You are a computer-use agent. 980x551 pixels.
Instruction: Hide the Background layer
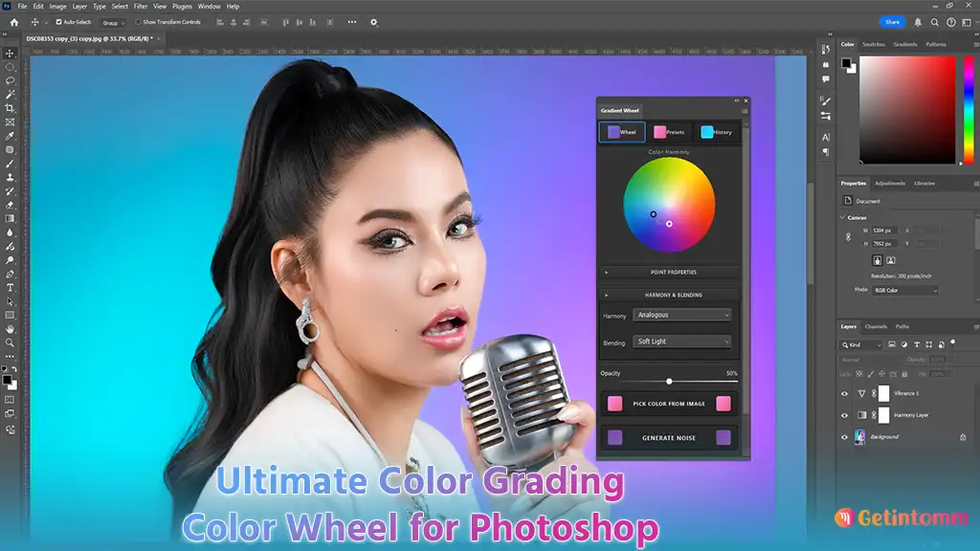844,437
